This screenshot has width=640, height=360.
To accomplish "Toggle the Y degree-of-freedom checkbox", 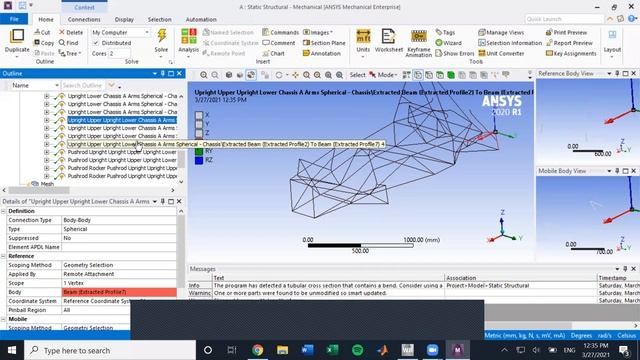I will click(199, 124).
